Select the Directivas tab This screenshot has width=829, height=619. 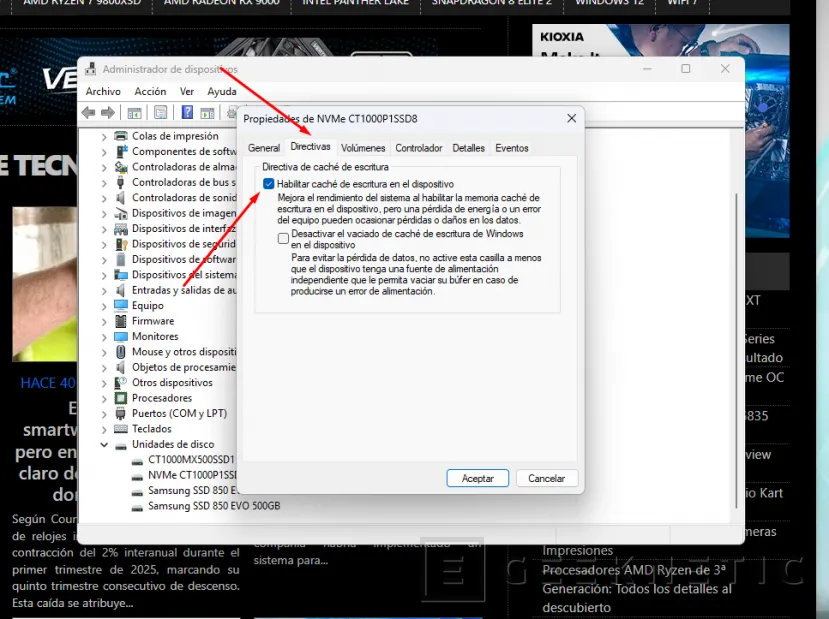pos(310,146)
